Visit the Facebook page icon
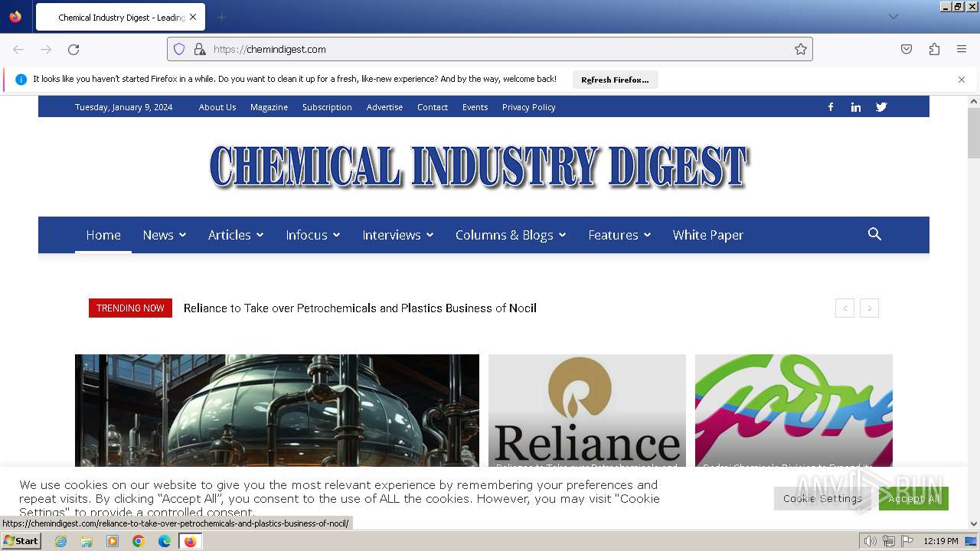 coord(831,107)
